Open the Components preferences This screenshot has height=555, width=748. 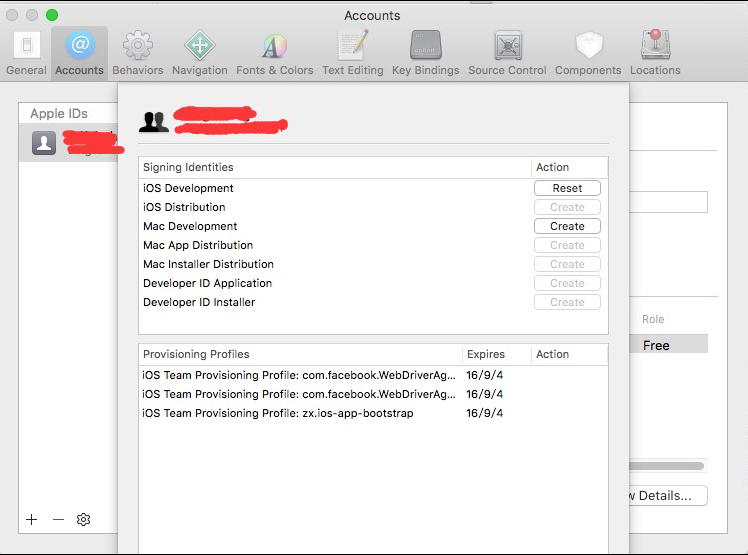589,53
